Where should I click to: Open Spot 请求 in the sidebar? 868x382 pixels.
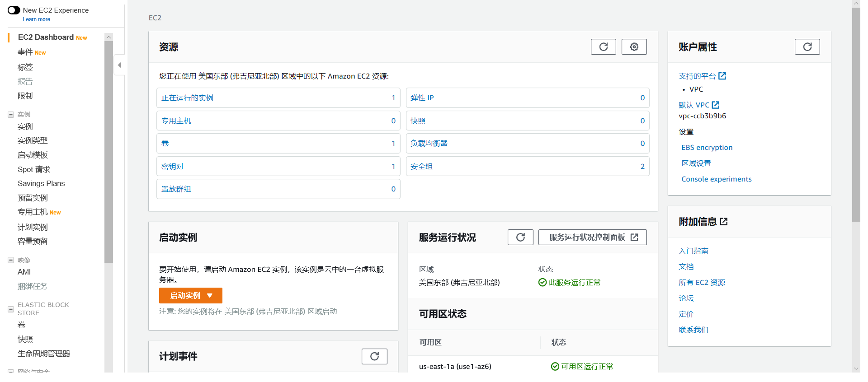coord(34,169)
